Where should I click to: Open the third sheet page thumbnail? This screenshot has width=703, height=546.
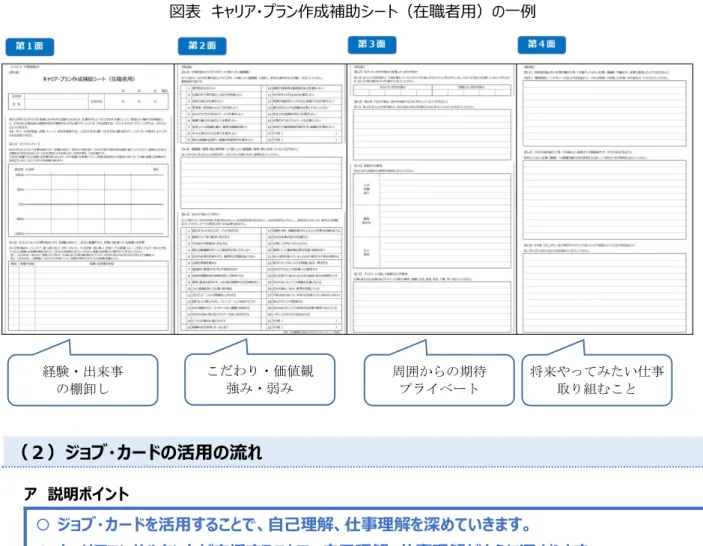coord(432,199)
